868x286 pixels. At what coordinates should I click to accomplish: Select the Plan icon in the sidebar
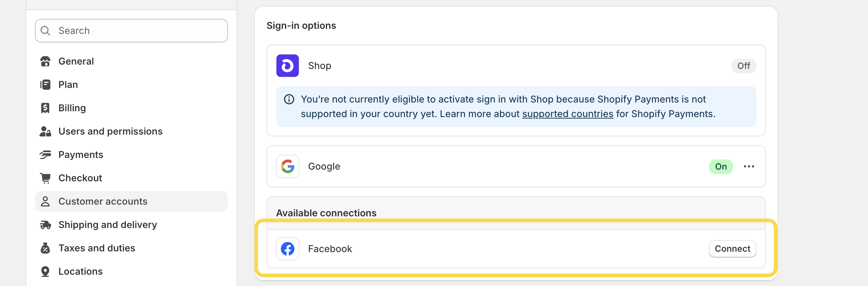[x=45, y=84]
